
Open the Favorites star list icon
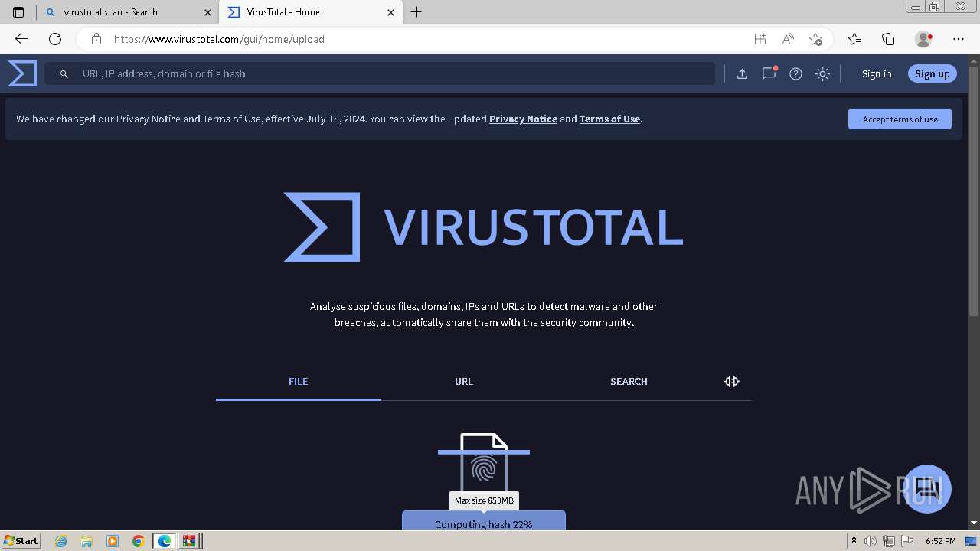[x=854, y=39]
